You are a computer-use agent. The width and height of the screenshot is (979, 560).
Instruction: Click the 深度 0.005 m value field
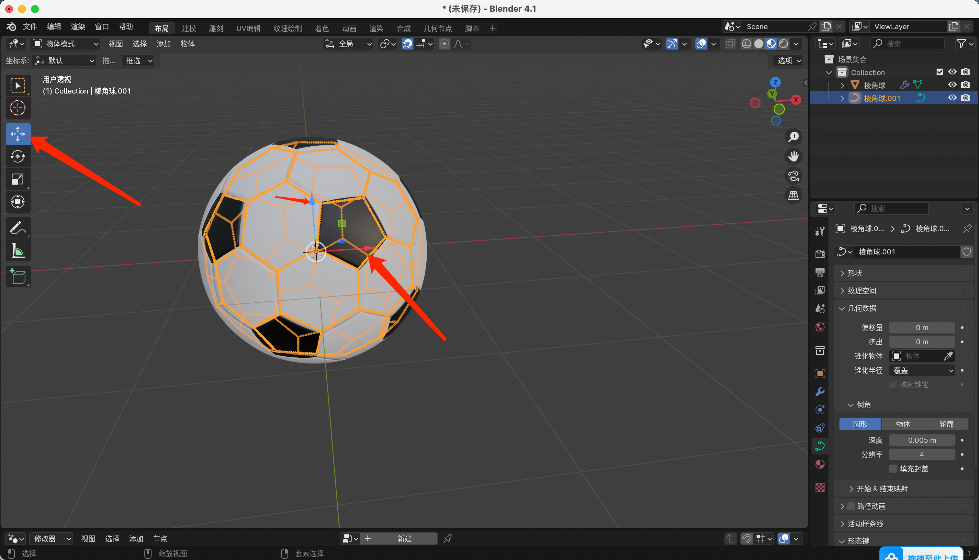[x=922, y=440]
